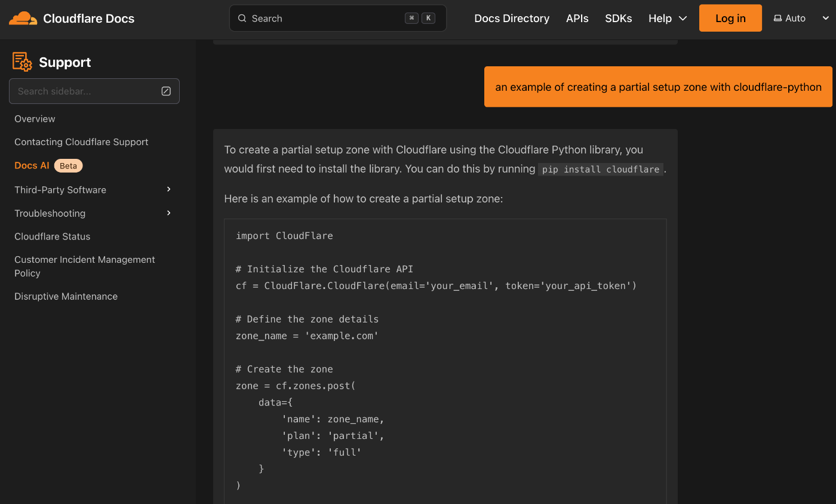Viewport: 836px width, 504px height.
Task: Click the edit icon in sidebar search
Action: click(166, 91)
